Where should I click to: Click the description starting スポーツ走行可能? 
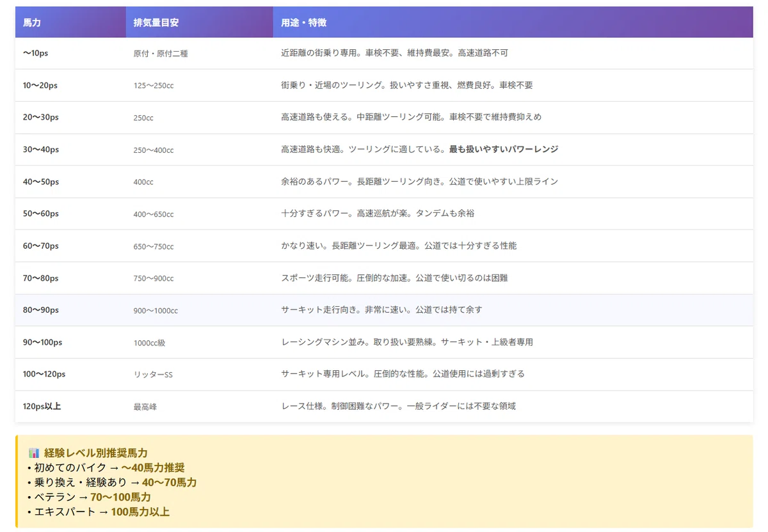point(395,278)
